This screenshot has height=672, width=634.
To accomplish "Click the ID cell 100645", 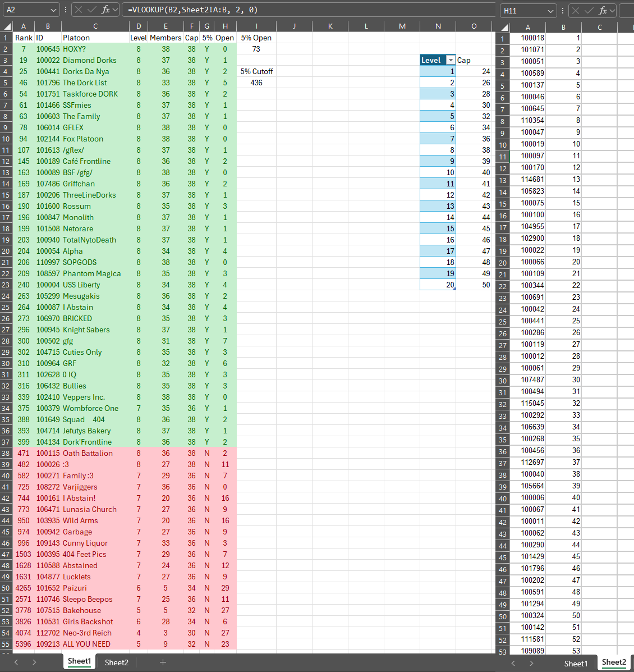I will (48, 49).
